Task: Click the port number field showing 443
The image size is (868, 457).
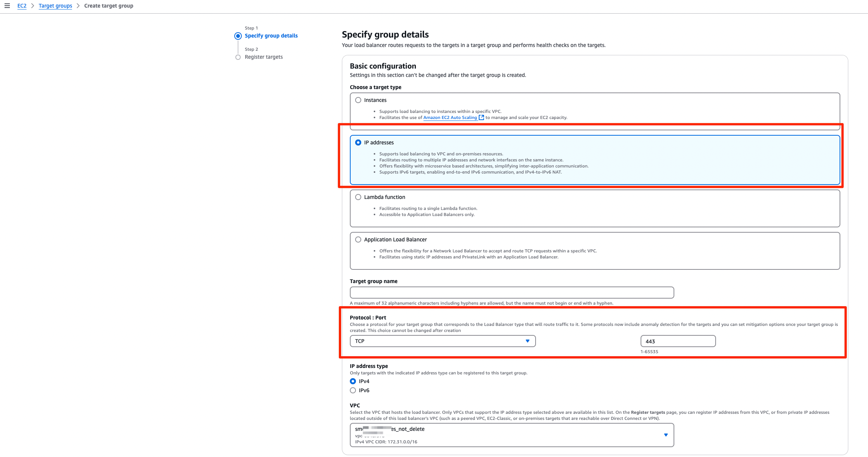Action: tap(678, 341)
